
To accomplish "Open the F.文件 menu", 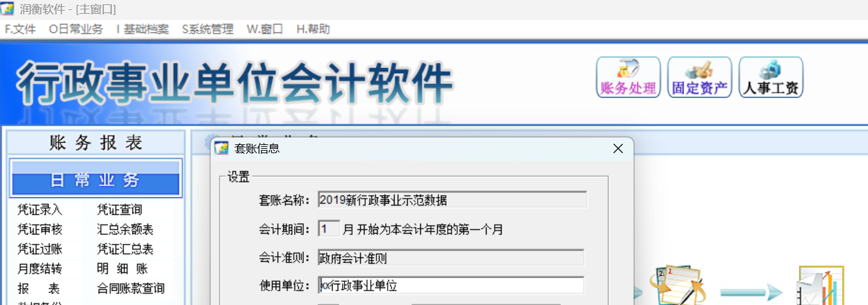I will click(x=21, y=29).
